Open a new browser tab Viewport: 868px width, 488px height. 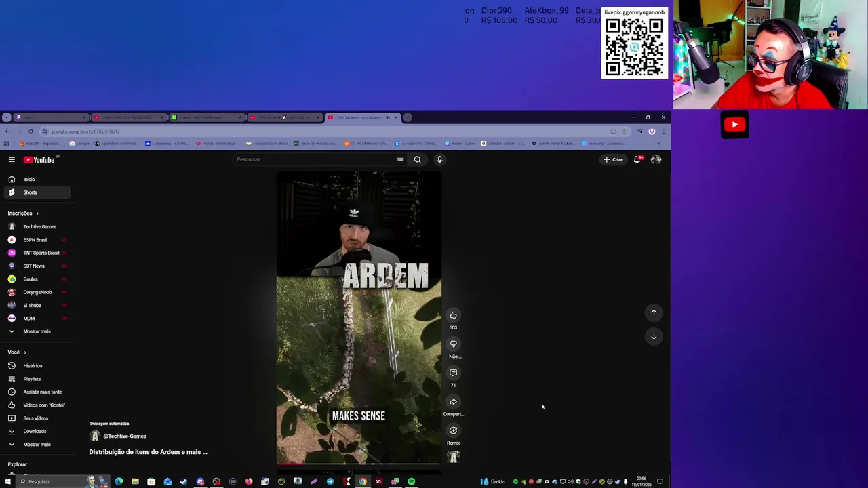pyautogui.click(x=408, y=117)
